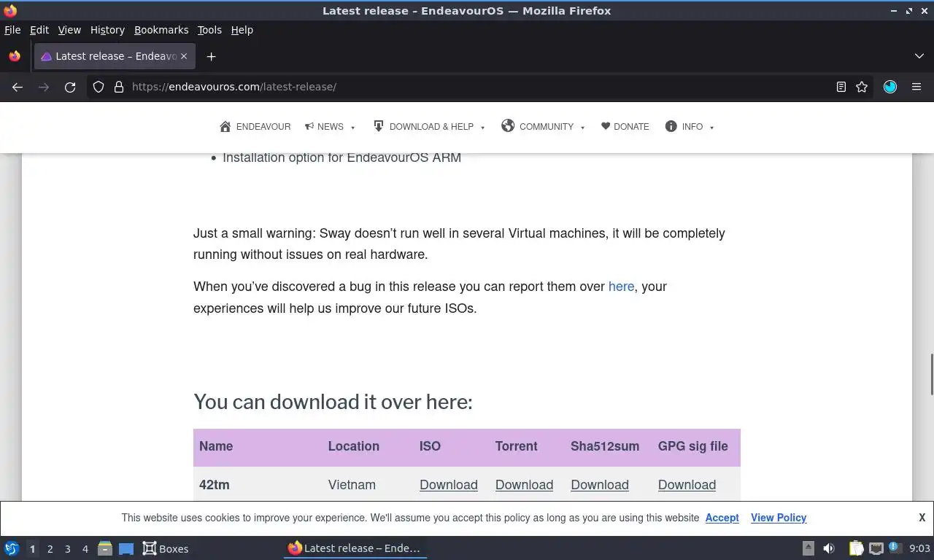Follow the 'here' bug report link
This screenshot has height=560, width=934.
(621, 287)
